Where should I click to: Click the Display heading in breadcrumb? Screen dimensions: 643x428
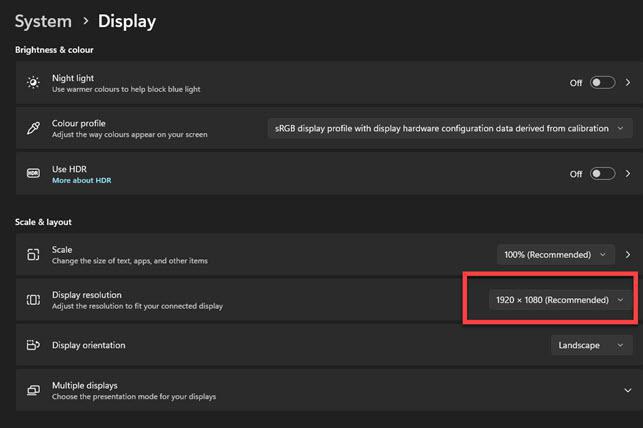(x=127, y=21)
